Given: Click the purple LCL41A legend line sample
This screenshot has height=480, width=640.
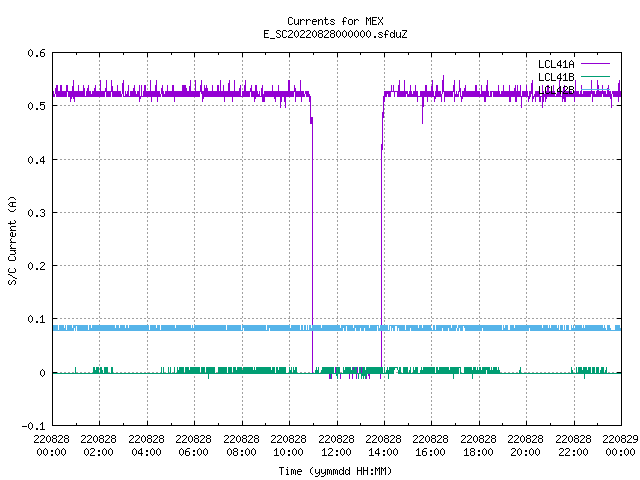Looking at the screenshot, I should click(x=595, y=64).
